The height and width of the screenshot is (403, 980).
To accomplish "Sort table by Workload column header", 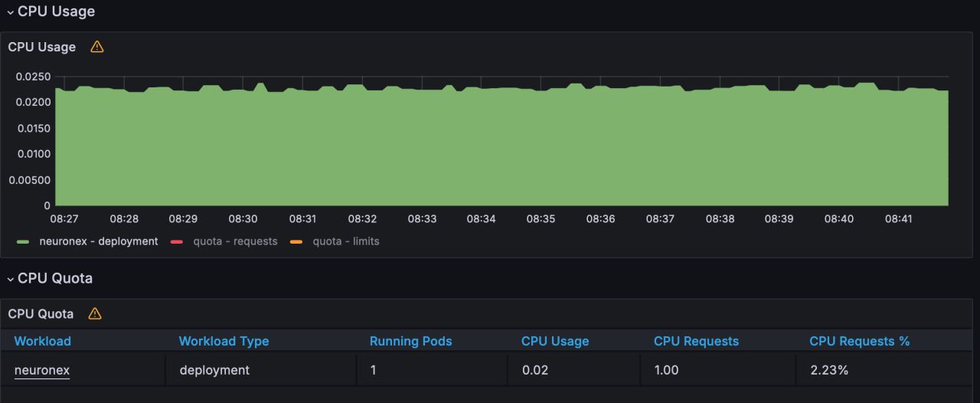I will tap(42, 341).
